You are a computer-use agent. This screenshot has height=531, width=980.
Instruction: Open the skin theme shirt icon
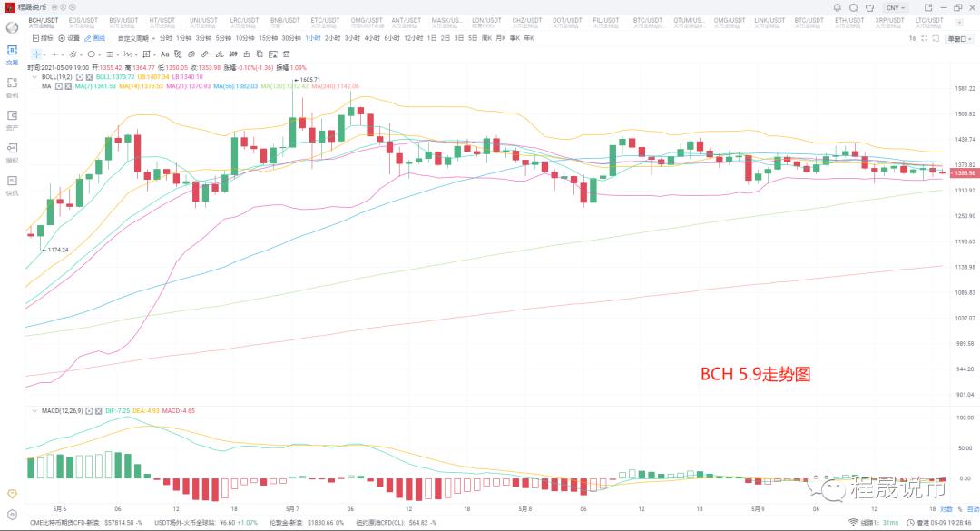(869, 7)
